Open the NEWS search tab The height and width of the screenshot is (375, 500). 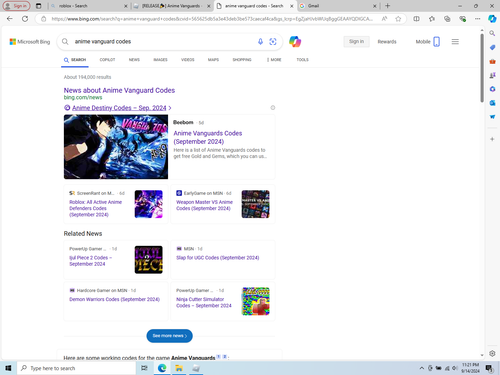134,60
